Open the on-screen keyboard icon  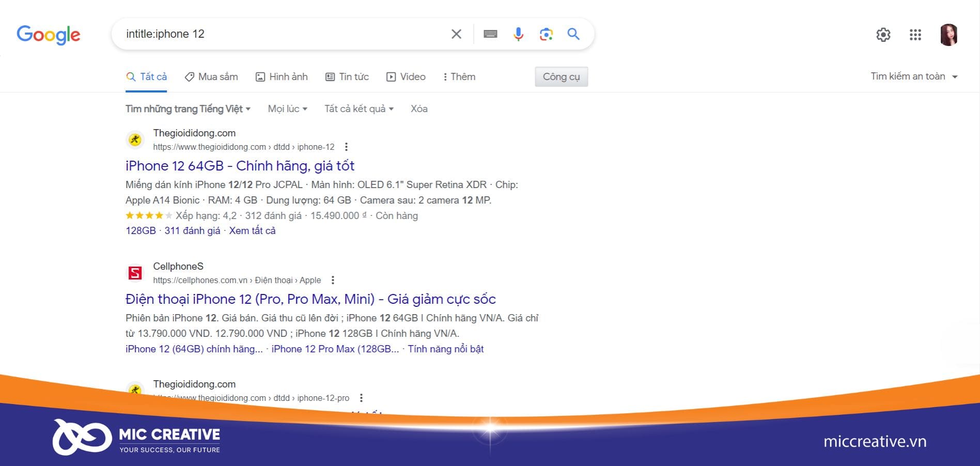490,34
